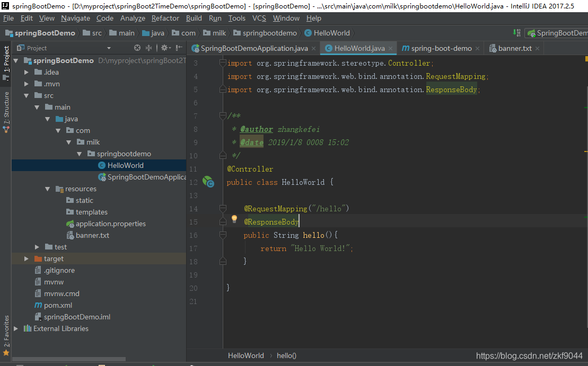Click the Structure tool window icon

point(6,130)
